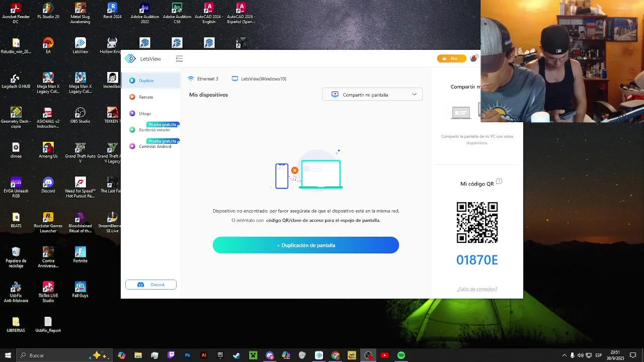Select Duplicar in LetsView sidebar
Image resolution: width=644 pixels, height=362 pixels.
pos(150,80)
